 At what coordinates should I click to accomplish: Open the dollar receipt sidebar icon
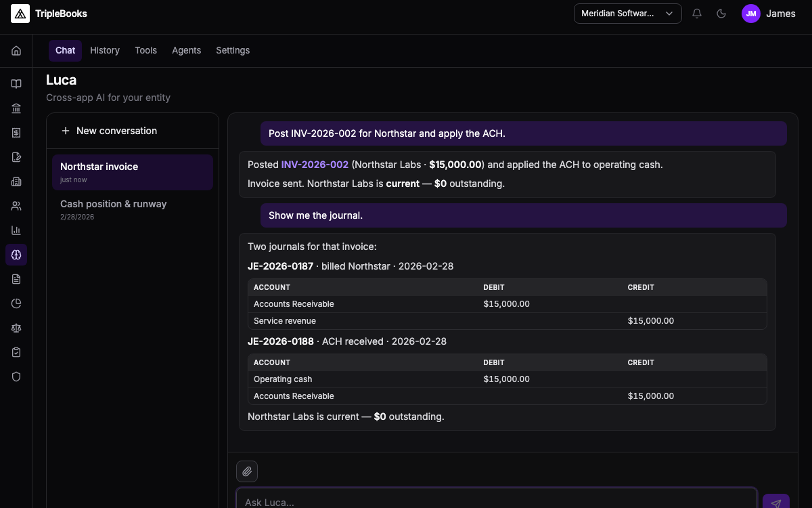(16, 133)
